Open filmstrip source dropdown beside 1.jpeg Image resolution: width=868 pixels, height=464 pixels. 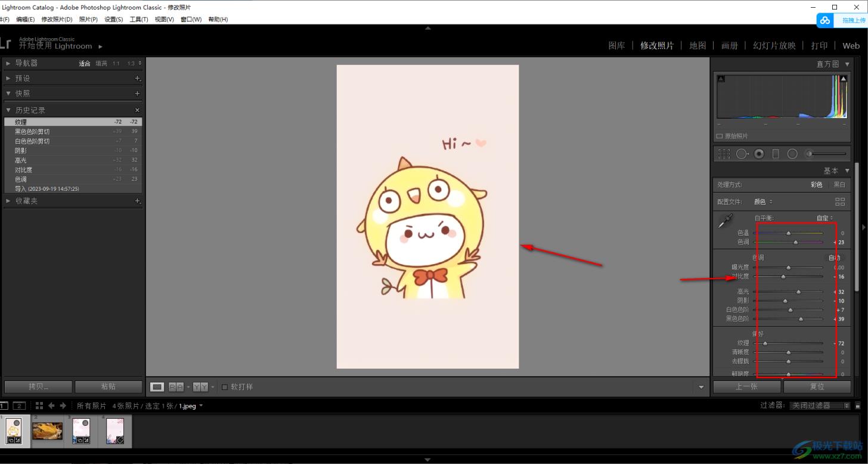[x=201, y=406]
